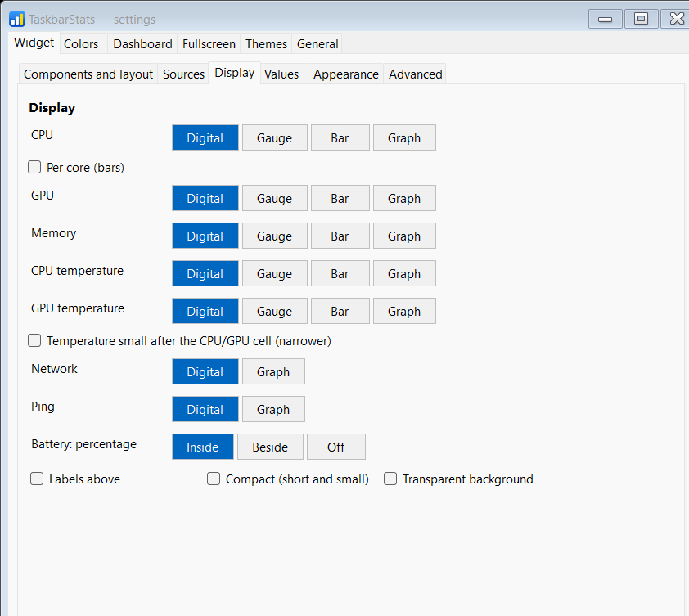Viewport: 689px width, 616px height.
Task: Pick Bar for GPU temperature
Action: tap(340, 311)
